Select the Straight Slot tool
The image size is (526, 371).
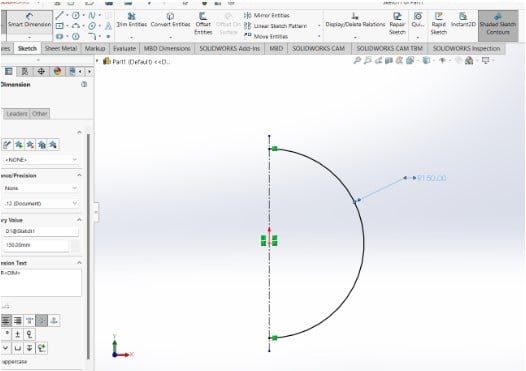point(59,36)
